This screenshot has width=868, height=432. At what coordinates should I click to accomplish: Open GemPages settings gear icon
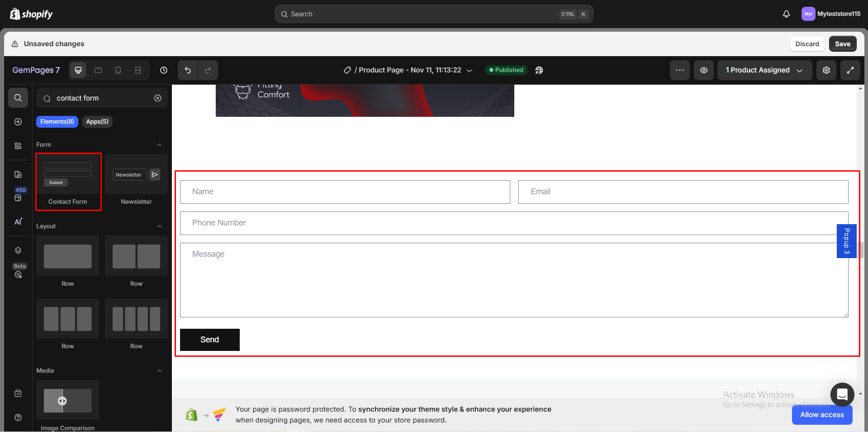tap(826, 70)
